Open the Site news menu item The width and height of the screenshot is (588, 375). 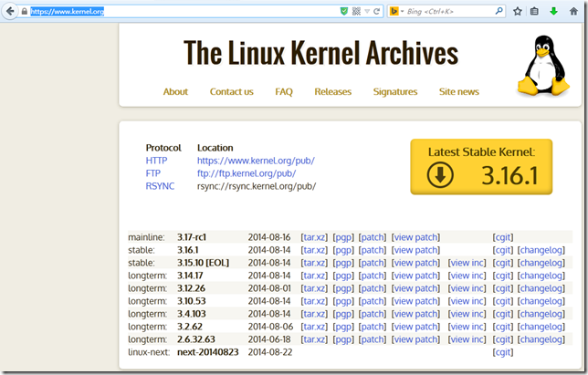point(459,92)
